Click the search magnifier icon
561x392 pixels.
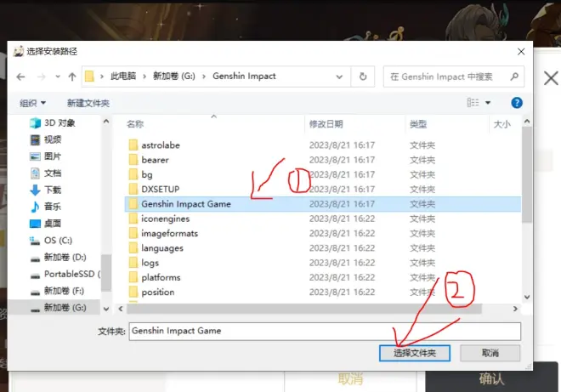514,77
